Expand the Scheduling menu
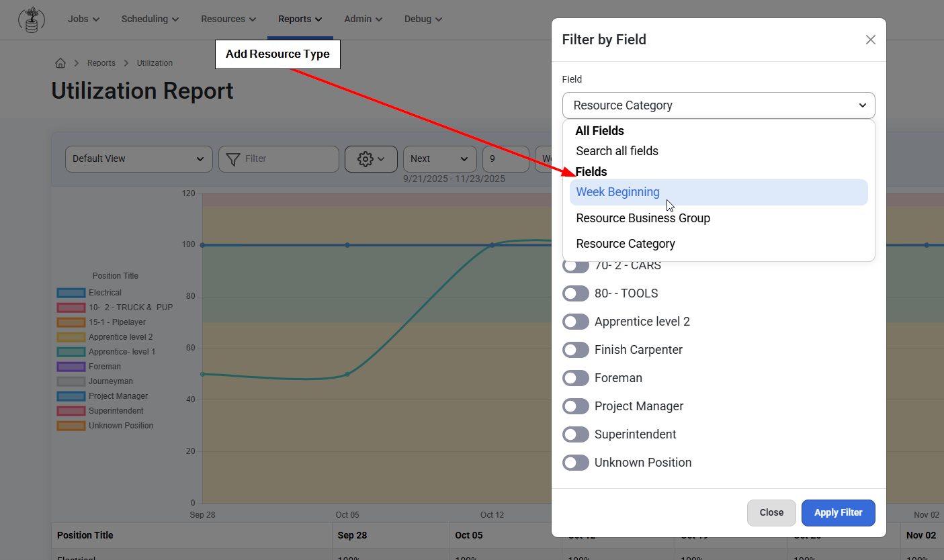This screenshot has height=560, width=944. click(x=151, y=19)
